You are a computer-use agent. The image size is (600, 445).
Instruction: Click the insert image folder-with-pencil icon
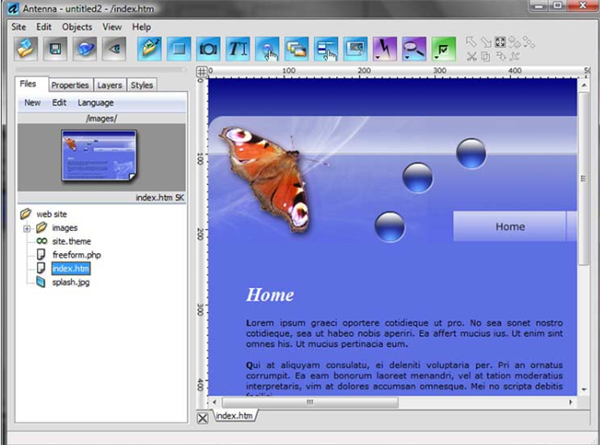click(150, 49)
